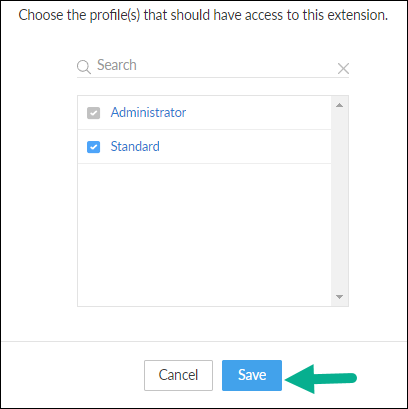Select the Standard row's blank area
This screenshot has width=408, height=409.
pyautogui.click(x=245, y=147)
